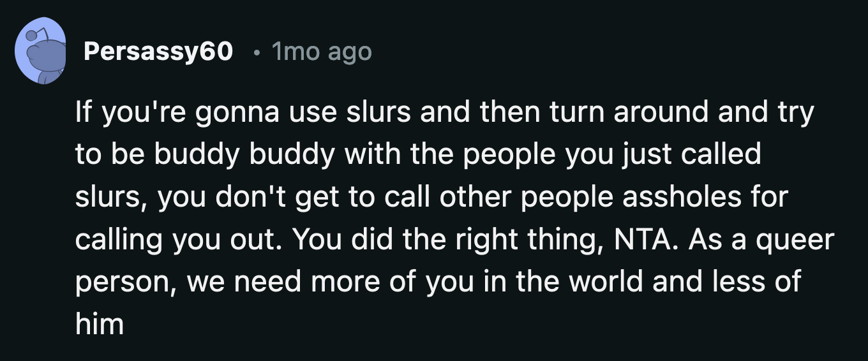Image resolution: width=868 pixels, height=361 pixels.
Task: Click the first line beginning "If you're gonna"
Action: (444, 113)
